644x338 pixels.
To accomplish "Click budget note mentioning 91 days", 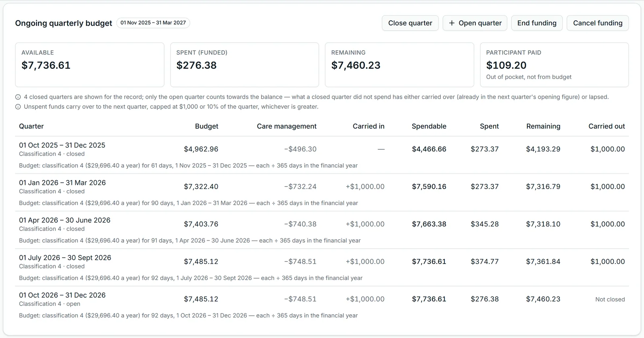I will (190, 241).
